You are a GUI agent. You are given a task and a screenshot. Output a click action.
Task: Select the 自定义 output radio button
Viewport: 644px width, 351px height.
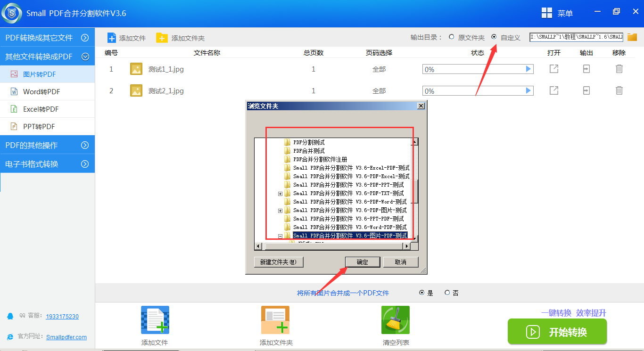(494, 37)
